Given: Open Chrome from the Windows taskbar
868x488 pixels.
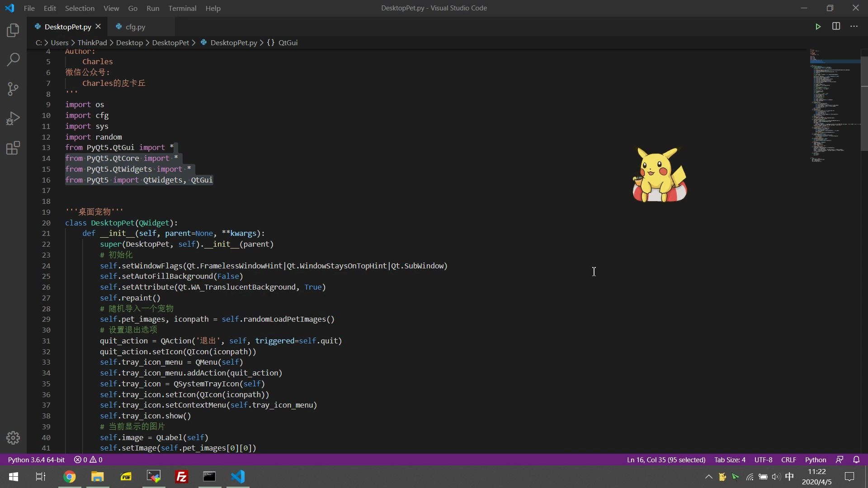Looking at the screenshot, I should (x=69, y=477).
